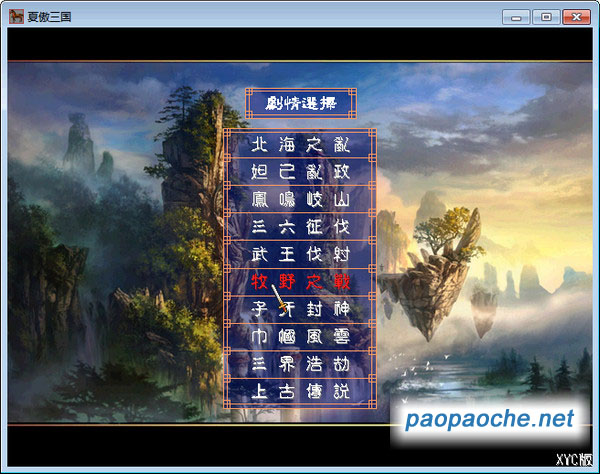Choose the 妲己亂政 scenario entry
The height and width of the screenshot is (474, 600).
300,172
